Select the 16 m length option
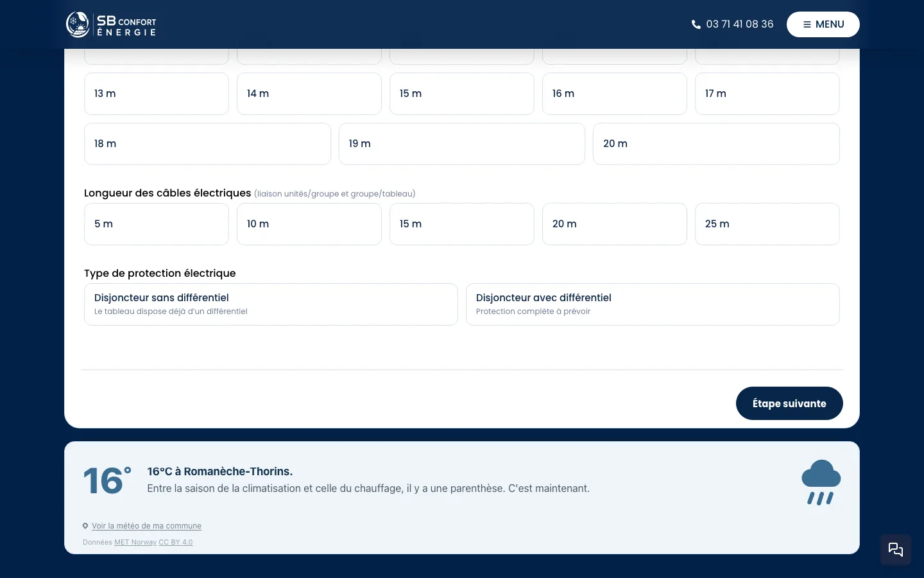The height and width of the screenshot is (578, 924). (x=615, y=94)
